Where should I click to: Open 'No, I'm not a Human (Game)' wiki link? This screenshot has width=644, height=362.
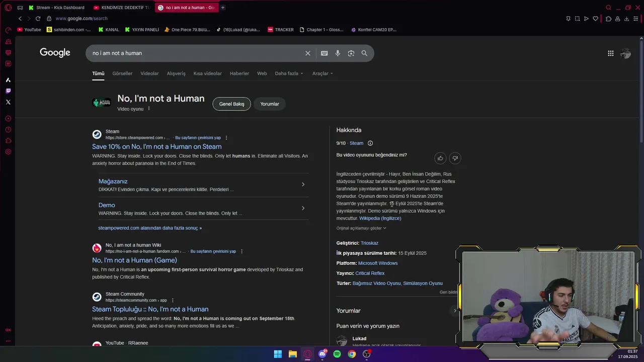[x=134, y=260]
